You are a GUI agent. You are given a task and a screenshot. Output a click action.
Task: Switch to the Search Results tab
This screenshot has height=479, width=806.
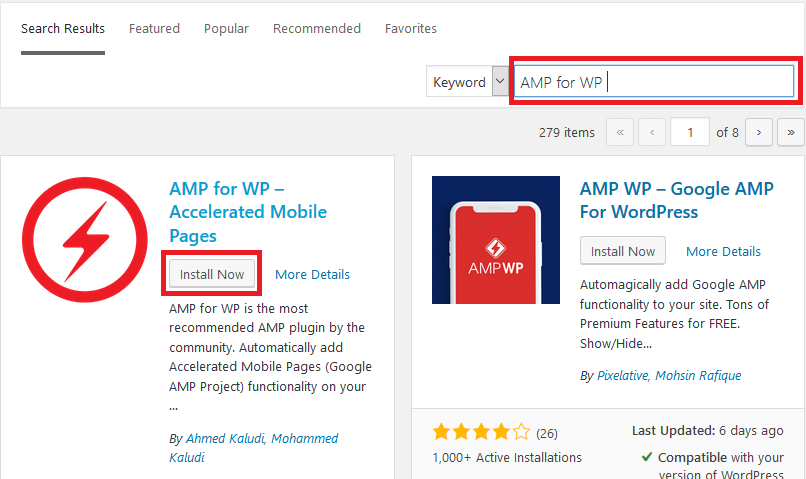(x=63, y=29)
